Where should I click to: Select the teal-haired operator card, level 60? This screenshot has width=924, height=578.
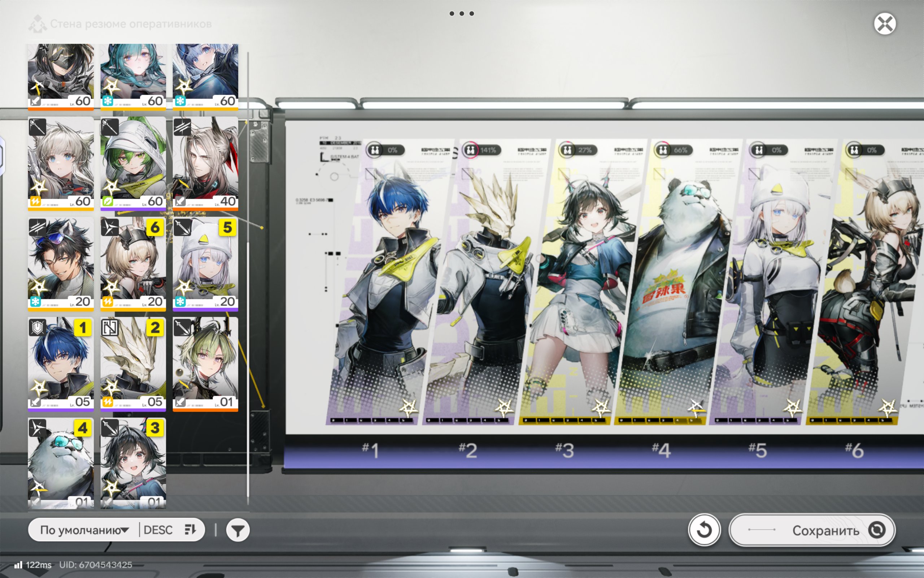click(133, 77)
